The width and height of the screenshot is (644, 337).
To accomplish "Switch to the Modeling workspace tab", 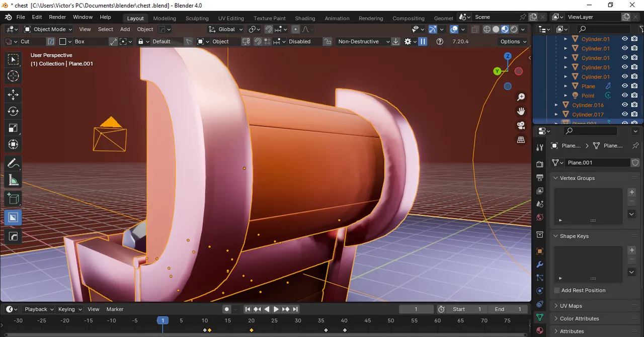I will (165, 18).
